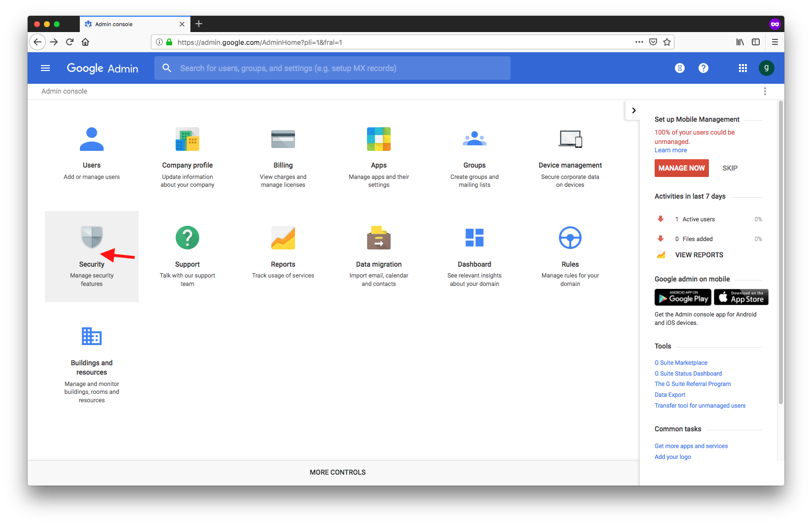This screenshot has height=525, width=812.
Task: Open the help menu
Action: pos(703,68)
